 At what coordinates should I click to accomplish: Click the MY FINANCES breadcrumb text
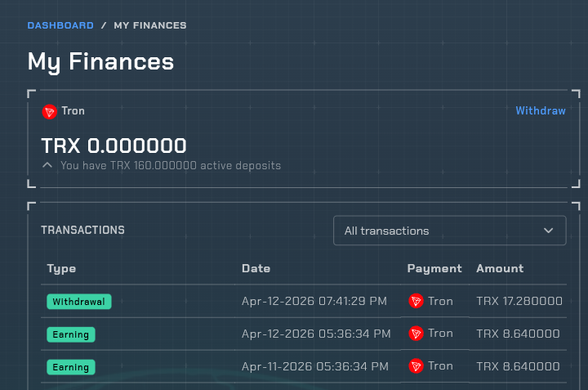[x=150, y=25]
